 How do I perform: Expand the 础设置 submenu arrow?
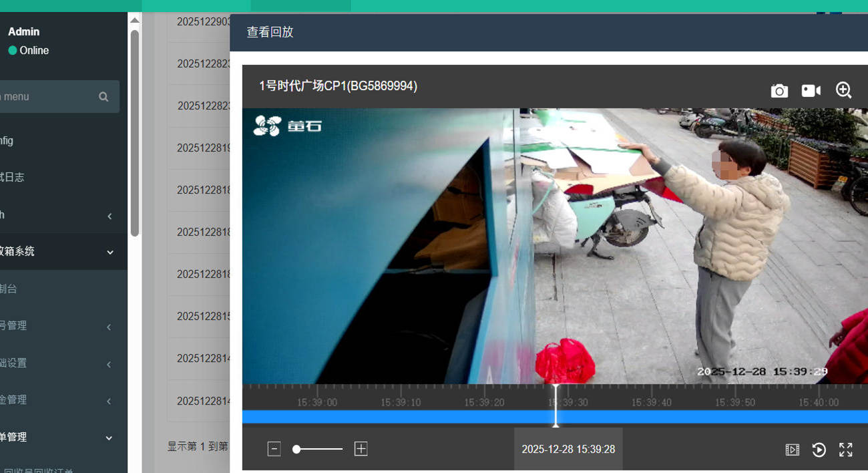point(110,364)
